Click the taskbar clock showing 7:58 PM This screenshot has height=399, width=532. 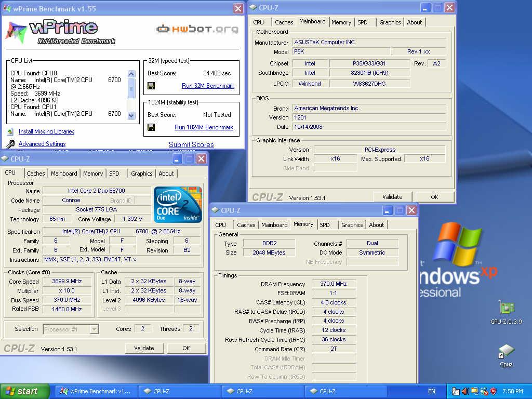pos(513,391)
